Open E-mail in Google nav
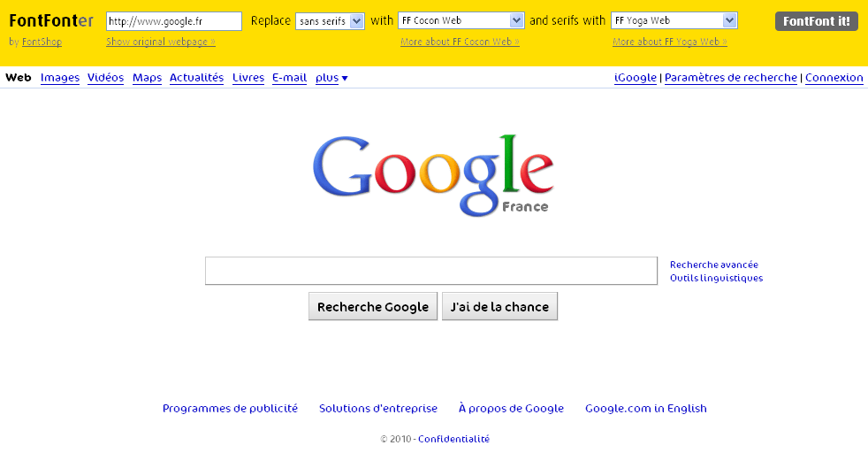 [x=290, y=78]
